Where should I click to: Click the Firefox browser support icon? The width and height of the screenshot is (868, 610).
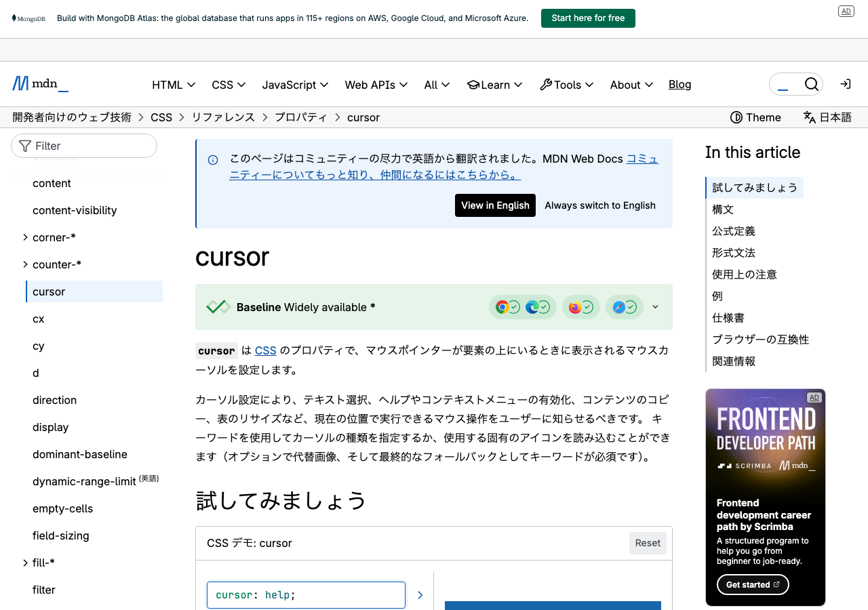coord(575,307)
